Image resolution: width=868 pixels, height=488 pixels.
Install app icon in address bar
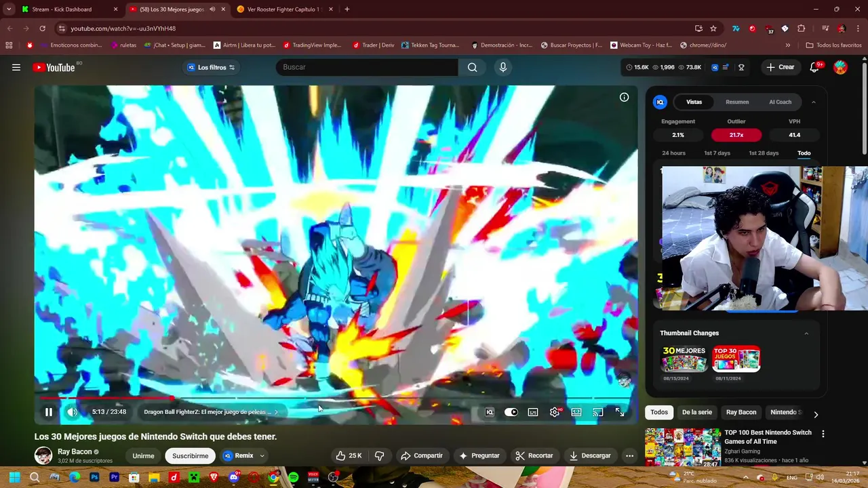tap(698, 28)
